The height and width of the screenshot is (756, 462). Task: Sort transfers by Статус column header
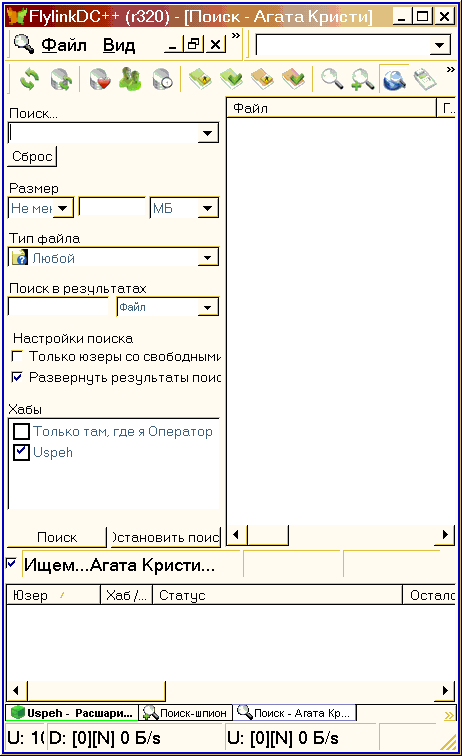[277, 595]
